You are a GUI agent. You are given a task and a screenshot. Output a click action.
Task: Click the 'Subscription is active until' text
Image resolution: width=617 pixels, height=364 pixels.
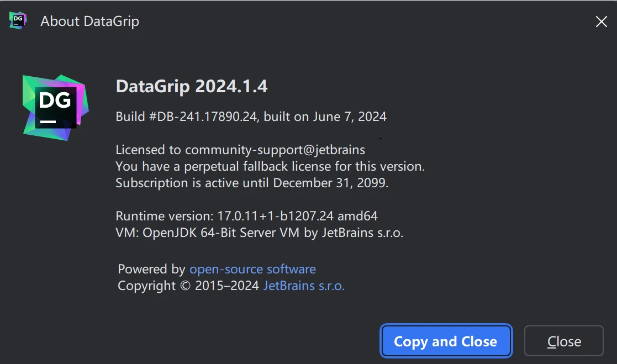coord(193,183)
